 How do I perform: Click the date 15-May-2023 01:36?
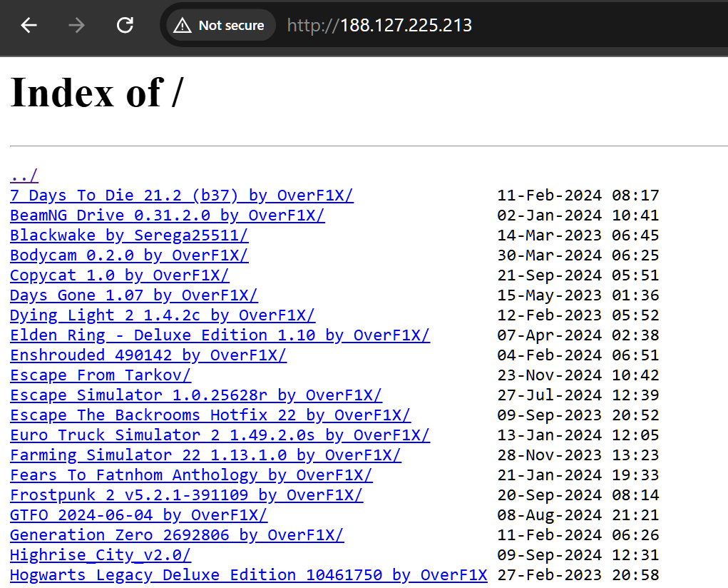[578, 295]
